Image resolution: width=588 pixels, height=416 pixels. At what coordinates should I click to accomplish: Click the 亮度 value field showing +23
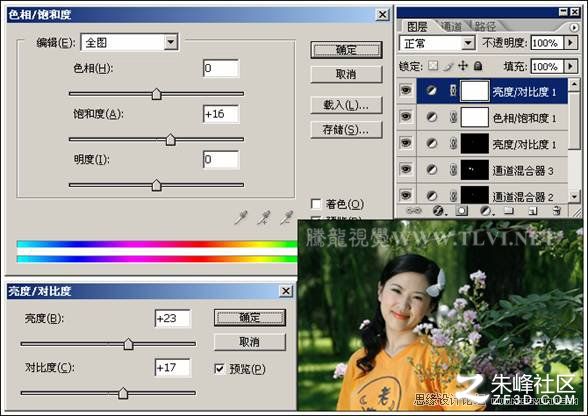(x=173, y=318)
